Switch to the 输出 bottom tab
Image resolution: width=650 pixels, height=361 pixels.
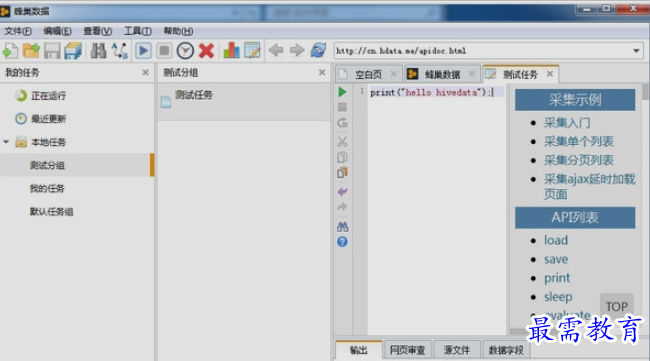point(359,350)
